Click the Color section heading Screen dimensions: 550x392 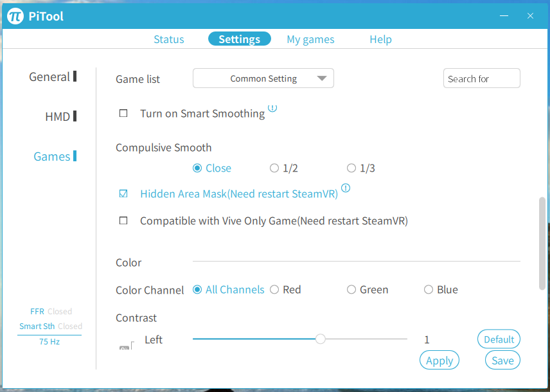point(129,262)
